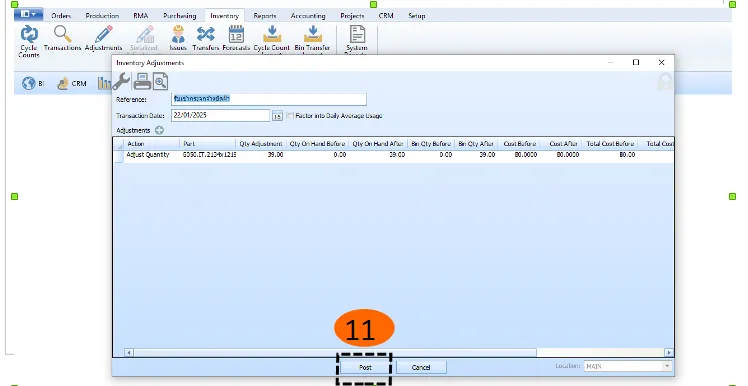Sort by Qty On Hand After header
The image size is (748, 386).
[x=378, y=144]
